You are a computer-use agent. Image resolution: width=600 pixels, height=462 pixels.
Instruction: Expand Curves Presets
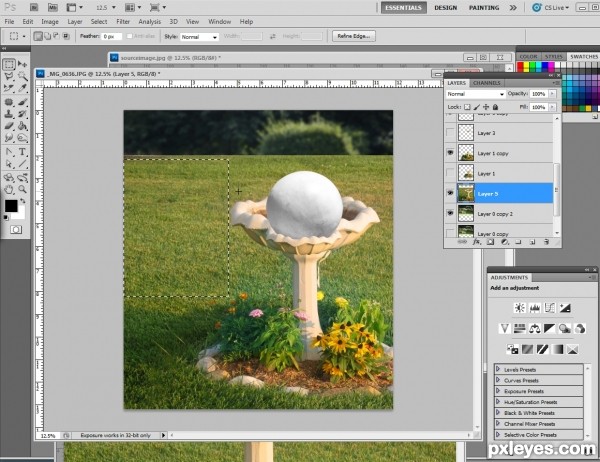point(498,380)
